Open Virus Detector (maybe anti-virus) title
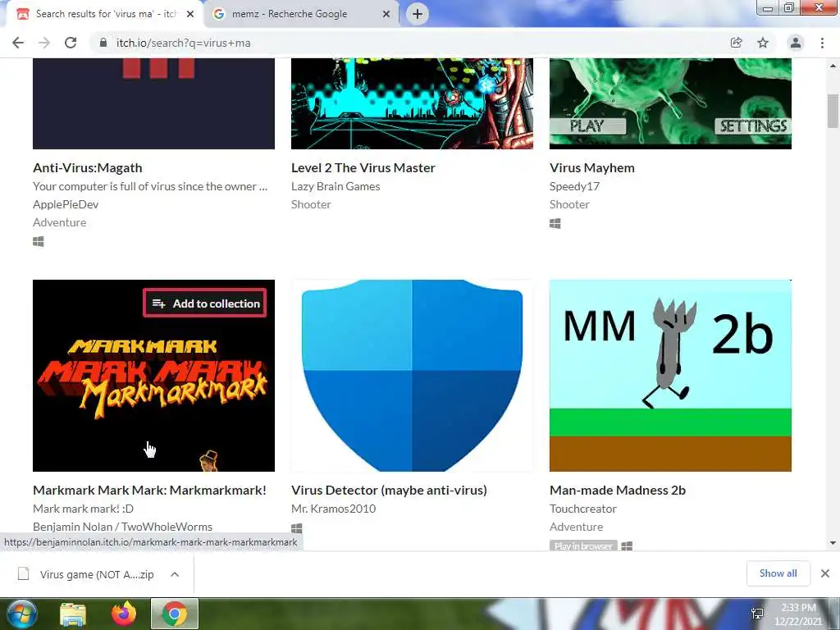Screen dimensions: 840x630 click(x=389, y=491)
